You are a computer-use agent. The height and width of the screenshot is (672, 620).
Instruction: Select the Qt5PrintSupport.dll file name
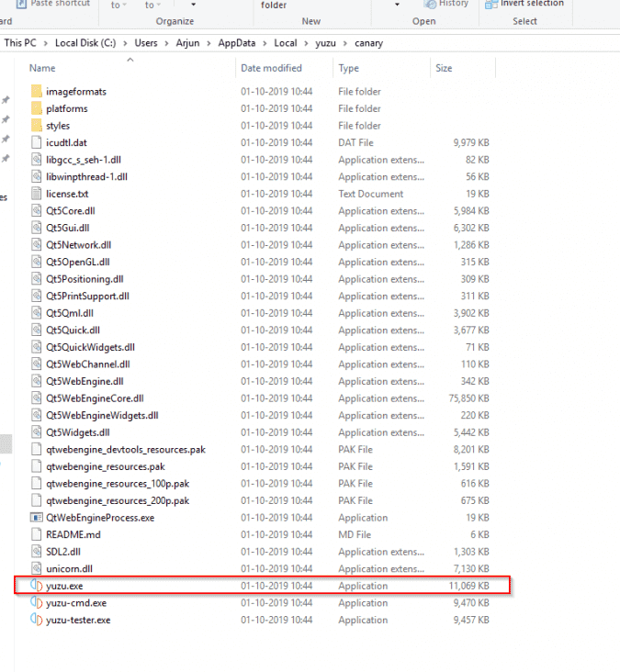pos(87,297)
